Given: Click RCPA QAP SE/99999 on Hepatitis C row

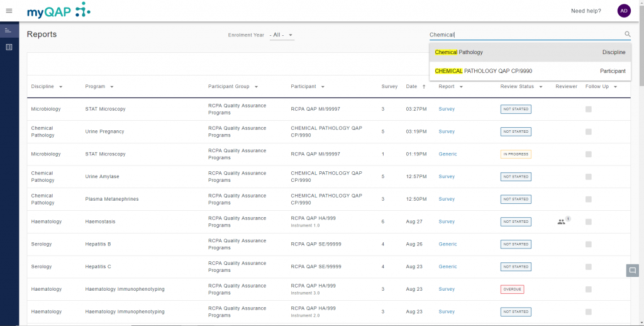Looking at the screenshot, I should (316, 267).
